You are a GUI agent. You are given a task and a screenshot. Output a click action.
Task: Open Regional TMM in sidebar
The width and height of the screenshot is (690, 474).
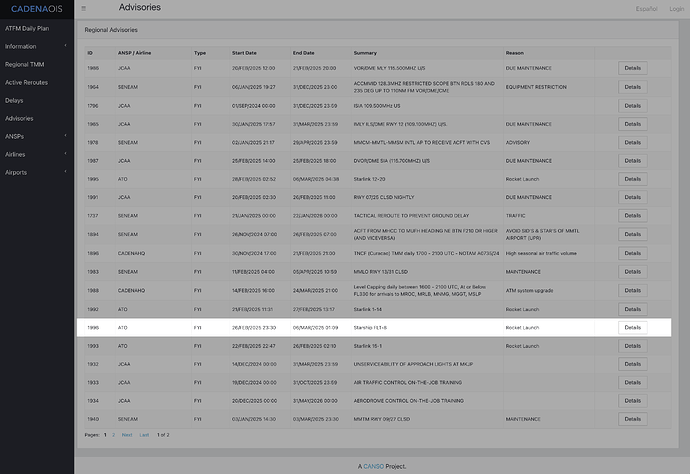24,64
